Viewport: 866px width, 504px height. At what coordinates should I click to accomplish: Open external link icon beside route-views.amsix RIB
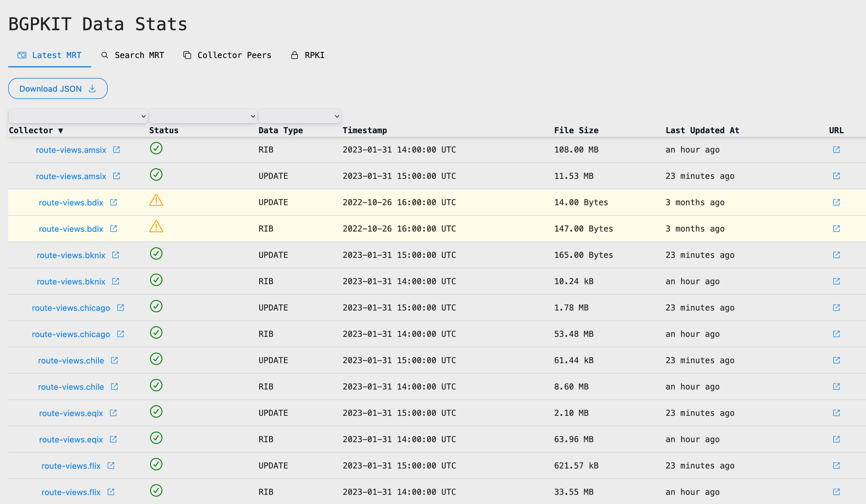(116, 149)
